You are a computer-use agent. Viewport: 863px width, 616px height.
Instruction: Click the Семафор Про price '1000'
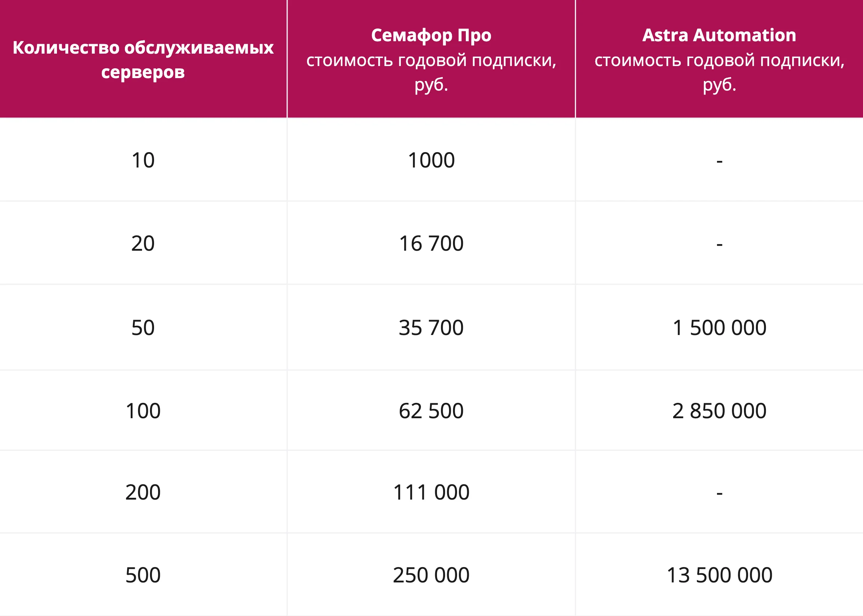(431, 160)
